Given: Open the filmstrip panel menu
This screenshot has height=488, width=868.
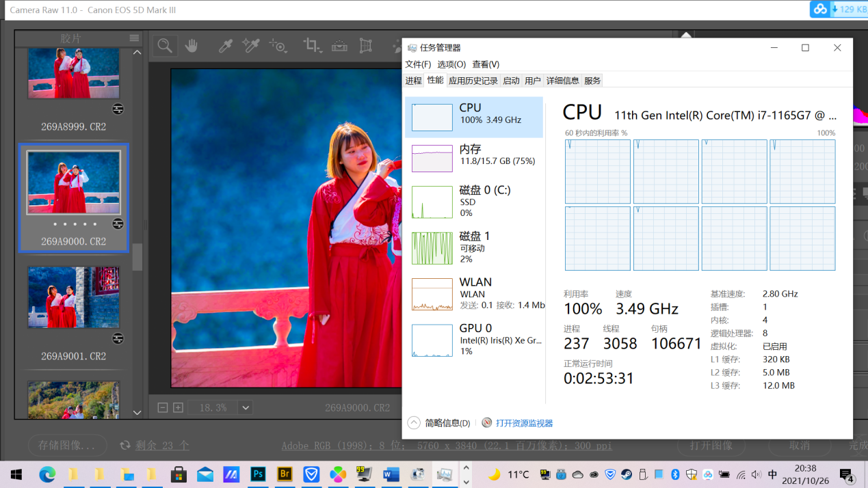Looking at the screenshot, I should tap(134, 38).
